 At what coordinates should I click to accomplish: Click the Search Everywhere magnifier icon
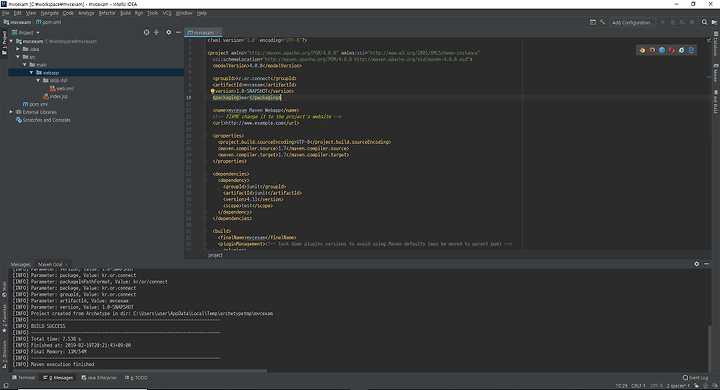[x=704, y=22]
